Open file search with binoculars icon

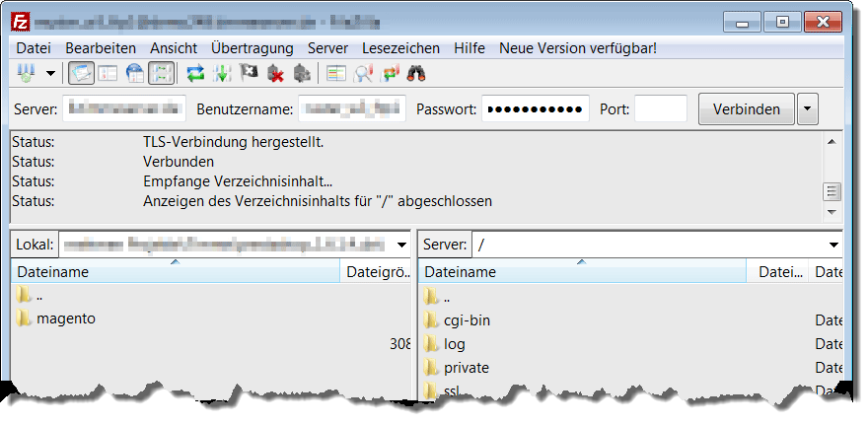416,73
